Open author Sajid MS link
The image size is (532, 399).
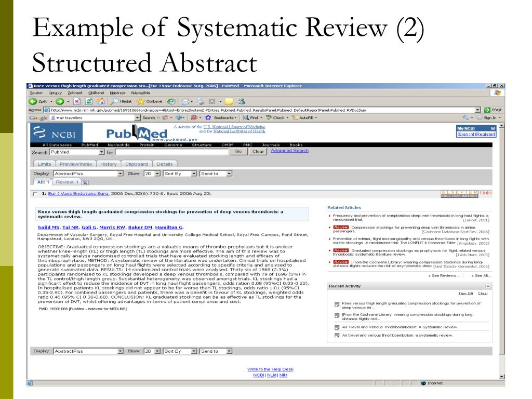pos(48,228)
